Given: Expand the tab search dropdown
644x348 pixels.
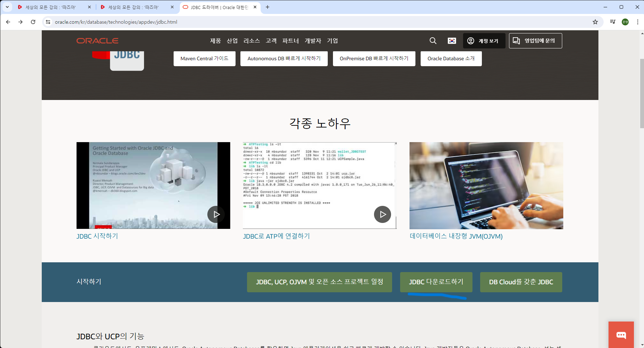Looking at the screenshot, I should pyautogui.click(x=7, y=7).
